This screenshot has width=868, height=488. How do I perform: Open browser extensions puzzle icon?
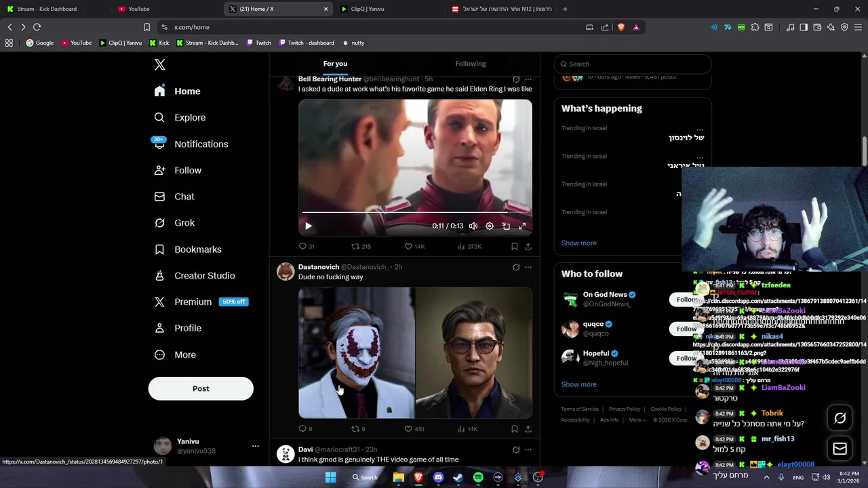(x=755, y=27)
